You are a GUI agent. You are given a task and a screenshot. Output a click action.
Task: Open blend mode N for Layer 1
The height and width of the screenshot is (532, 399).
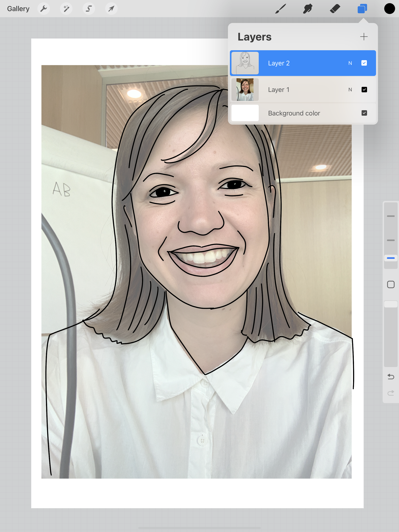350,90
